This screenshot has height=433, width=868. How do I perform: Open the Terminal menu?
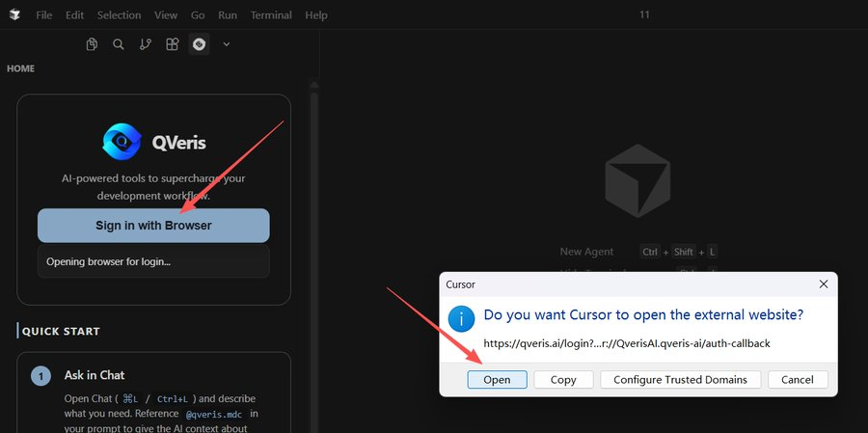click(x=271, y=15)
